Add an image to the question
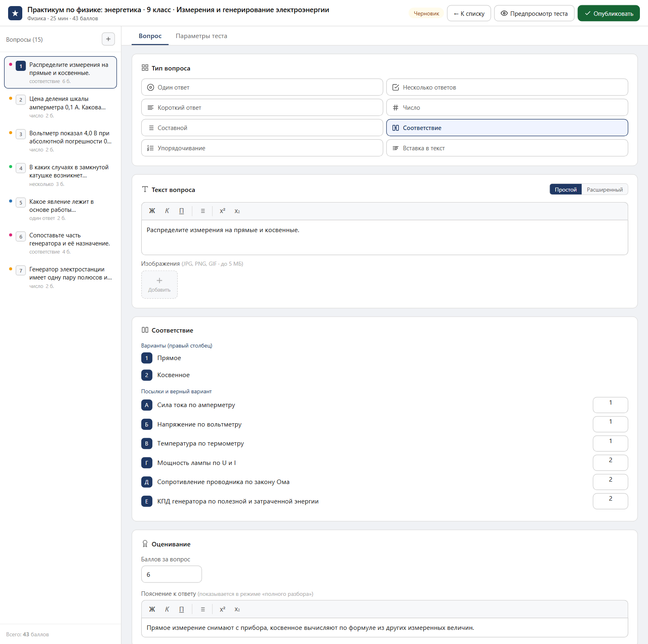648x644 pixels. click(x=160, y=285)
